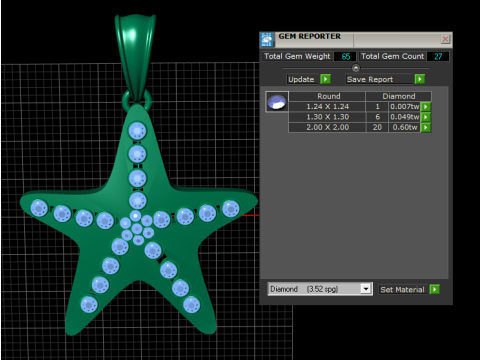Select the lowest gem on the bottom-left arm

89,304
